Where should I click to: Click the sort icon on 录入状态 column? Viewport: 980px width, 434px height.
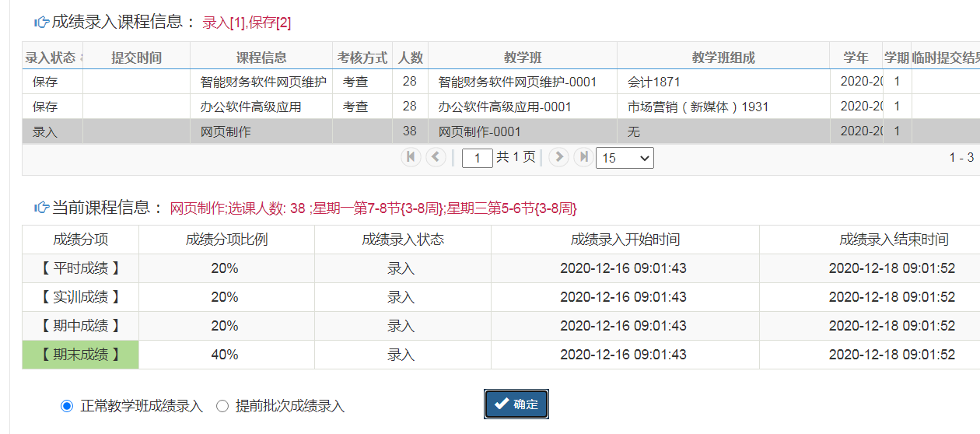82,58
